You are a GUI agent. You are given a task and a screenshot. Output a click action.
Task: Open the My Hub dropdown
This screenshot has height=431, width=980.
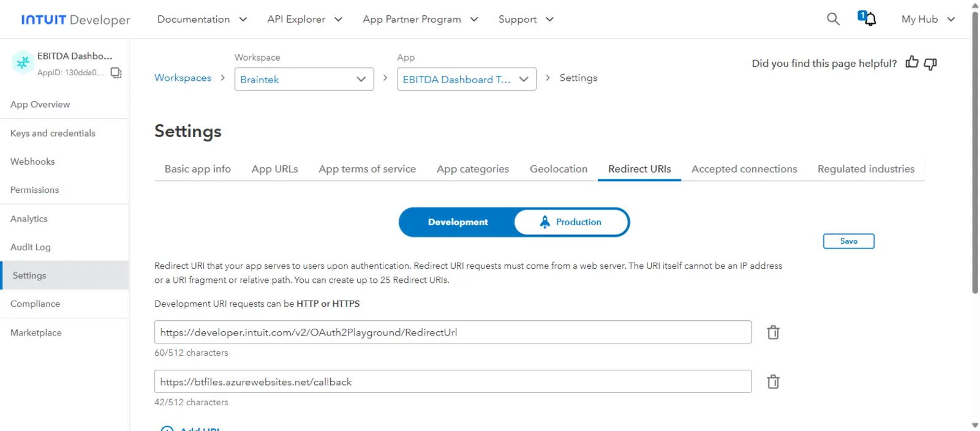pos(928,20)
